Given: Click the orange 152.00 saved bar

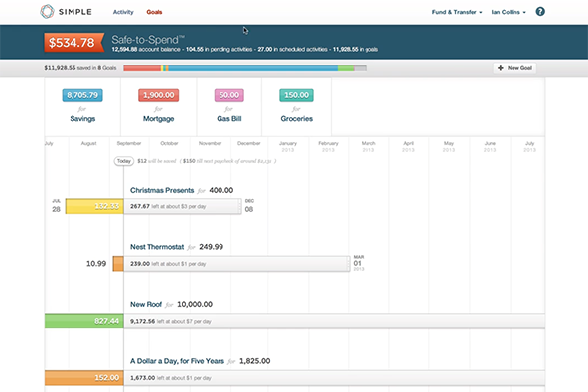Looking at the screenshot, I should pos(84,378).
